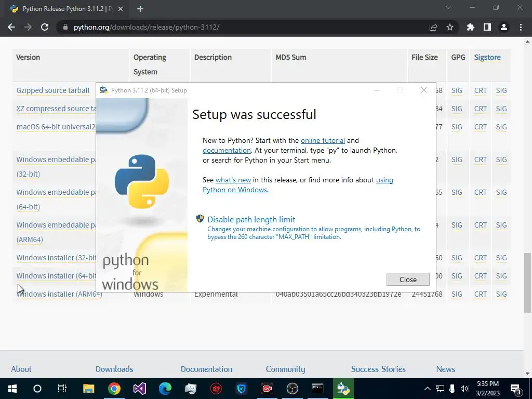
Task: Click Disable path length limit
Action: pyautogui.click(x=251, y=220)
